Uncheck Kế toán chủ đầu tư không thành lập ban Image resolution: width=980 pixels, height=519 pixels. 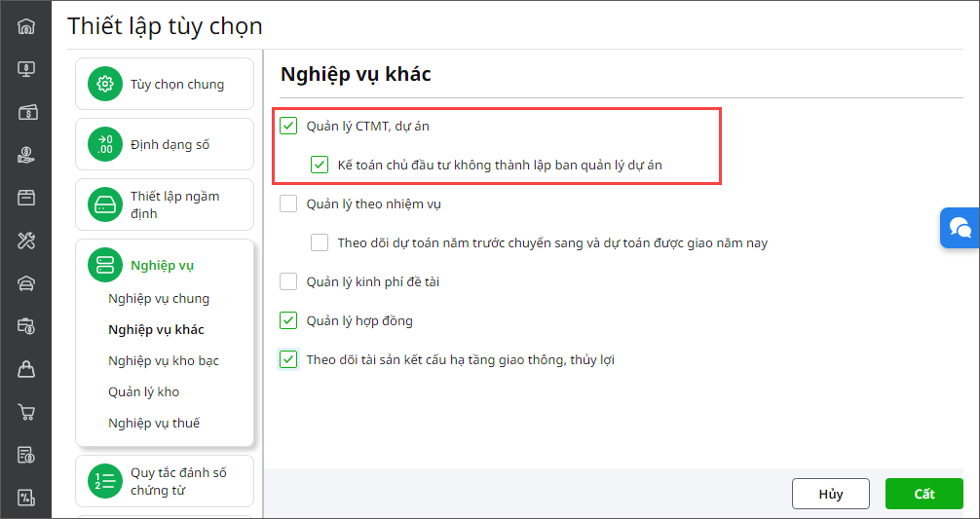pyautogui.click(x=320, y=166)
